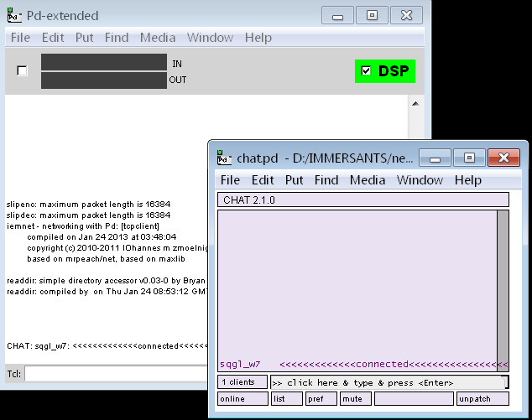532x420 pixels.
Task: Tick the checkbox left of the IN meter
Action: click(23, 71)
